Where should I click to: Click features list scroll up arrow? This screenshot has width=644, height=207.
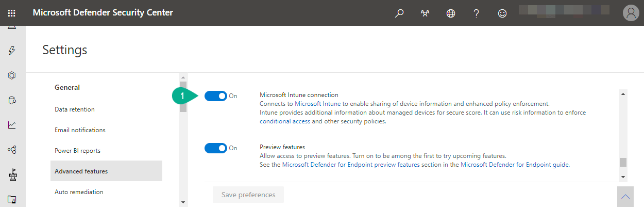(x=623, y=94)
